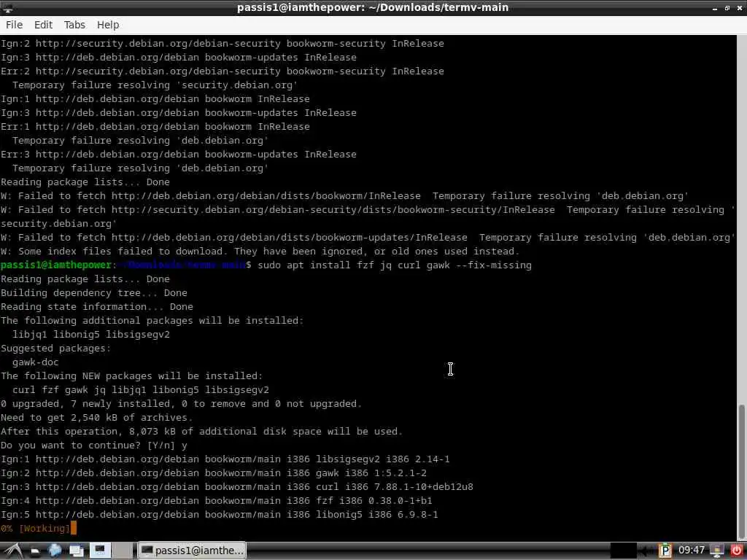This screenshot has height=560, width=747.
Task: Click 'curl fzf gawk jq libjq1 libonig5 libsigsegv2' line
Action: point(141,390)
